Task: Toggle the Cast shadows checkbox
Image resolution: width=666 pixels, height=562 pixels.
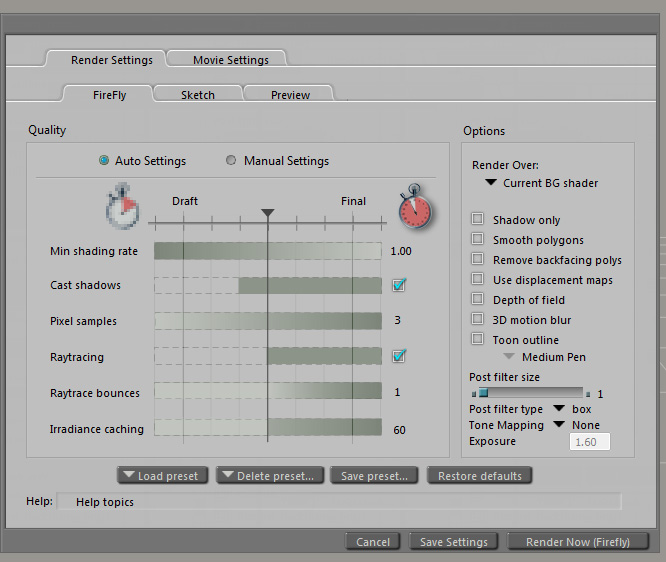Action: 399,285
